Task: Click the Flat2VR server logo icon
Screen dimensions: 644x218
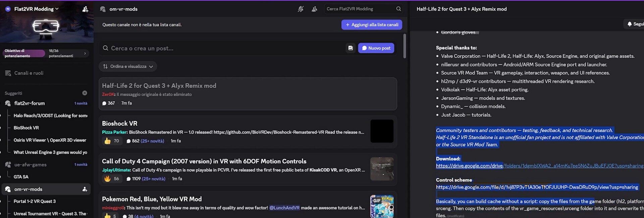Action: 8,9
